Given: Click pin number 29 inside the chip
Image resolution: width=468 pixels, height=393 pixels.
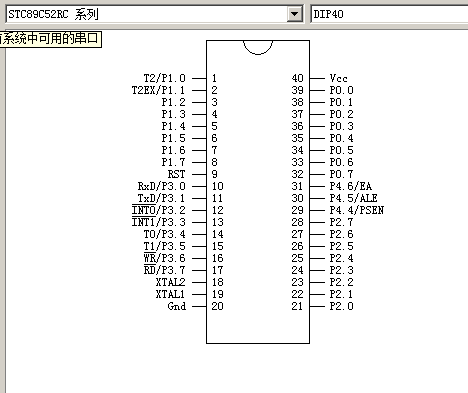Looking at the screenshot, I should [298, 210].
